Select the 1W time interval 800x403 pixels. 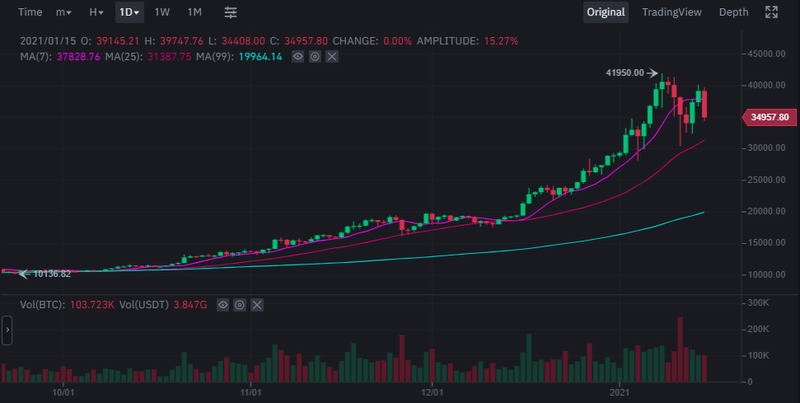point(162,12)
